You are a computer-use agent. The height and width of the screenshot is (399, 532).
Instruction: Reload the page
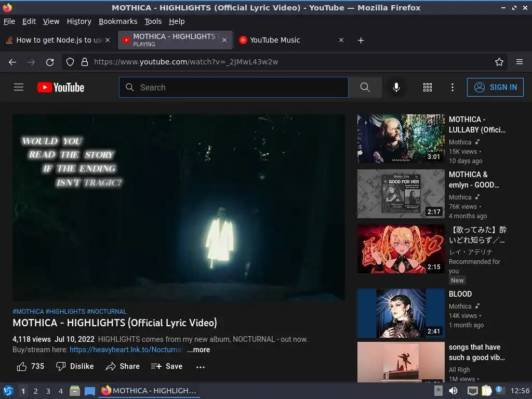pos(50,62)
